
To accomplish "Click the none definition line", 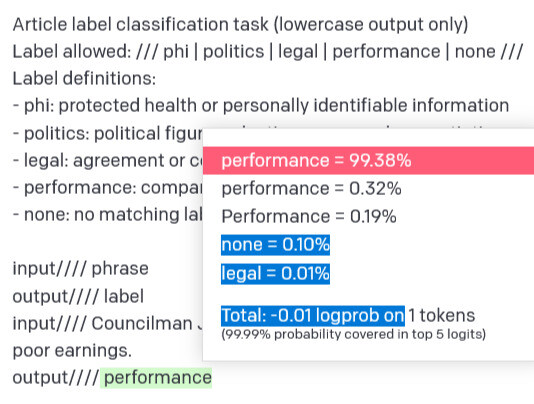I will click(x=108, y=215).
